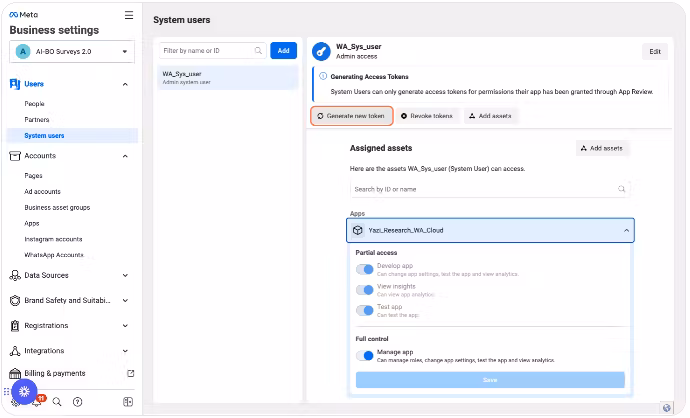
Task: Click the Revoke tokens button
Action: click(x=426, y=116)
